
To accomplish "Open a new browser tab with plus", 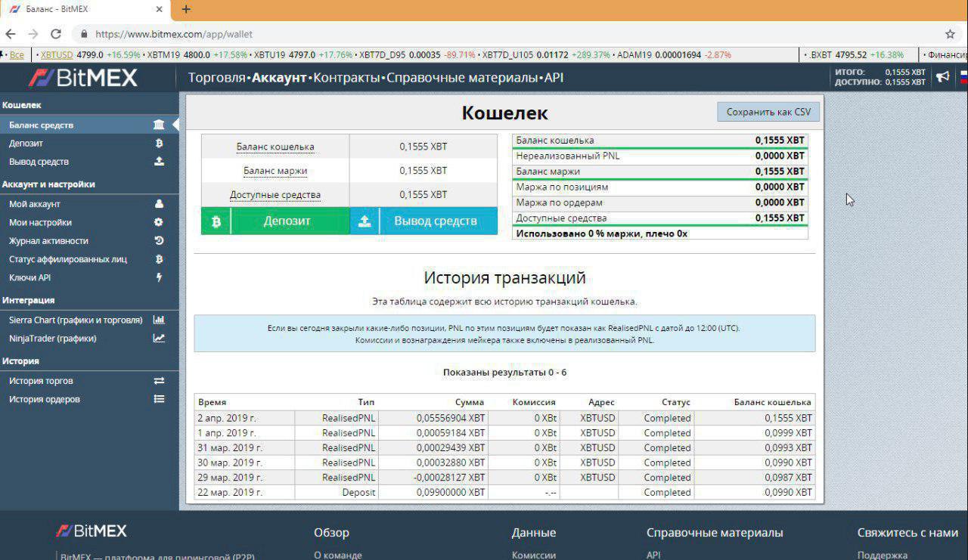I will (x=186, y=10).
